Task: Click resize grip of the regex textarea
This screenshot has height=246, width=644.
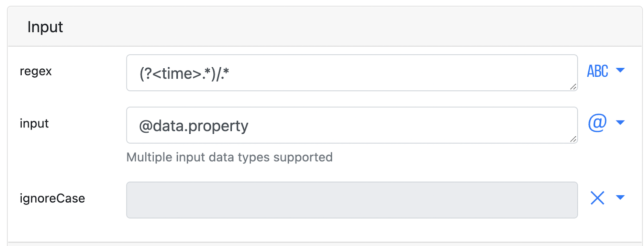Action: 573,86
